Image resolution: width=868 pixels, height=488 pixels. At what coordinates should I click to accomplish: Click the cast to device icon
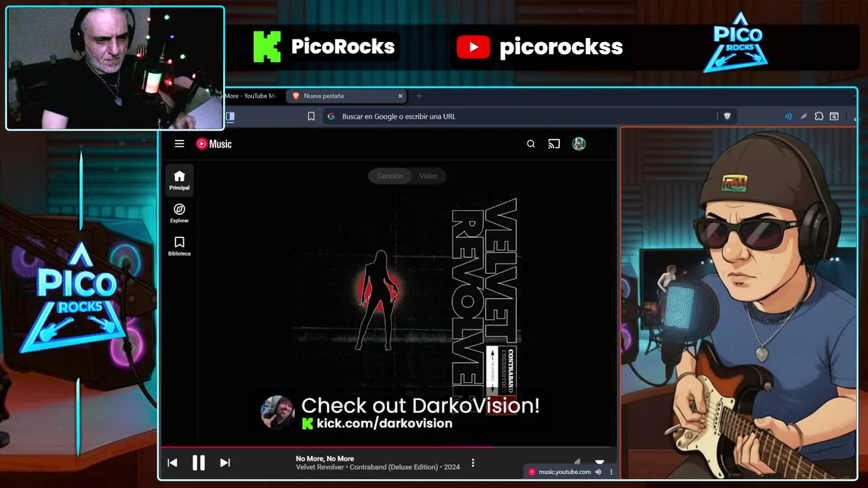pyautogui.click(x=554, y=144)
